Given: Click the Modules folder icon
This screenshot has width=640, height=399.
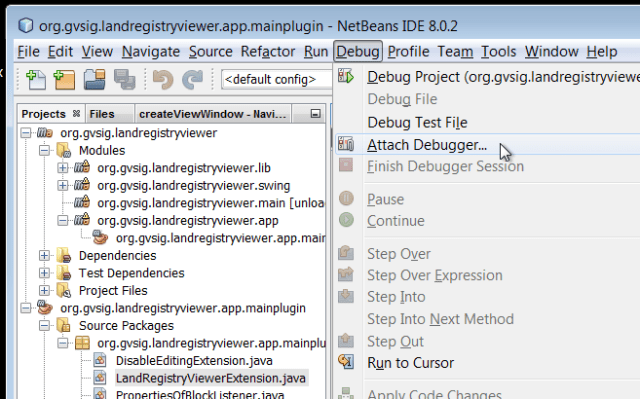Looking at the screenshot, I should (x=64, y=150).
